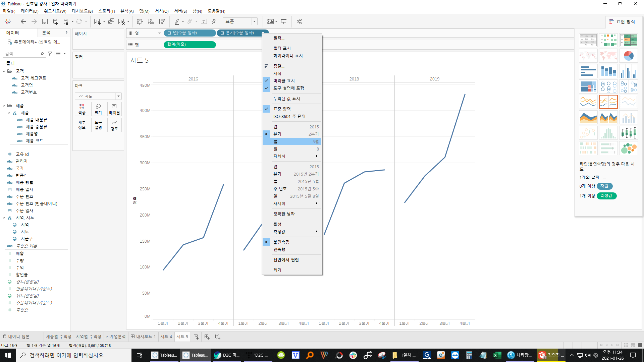Image resolution: width=644 pixels, height=362 pixels.
Task: Click the new worksheet toolbar icon
Action: pos(97,21)
